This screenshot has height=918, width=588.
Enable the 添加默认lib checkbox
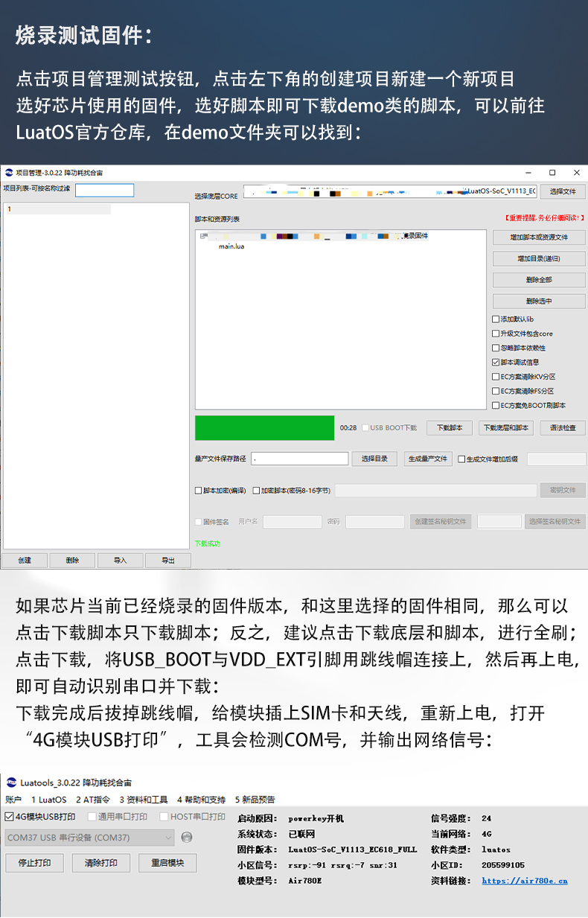496,319
